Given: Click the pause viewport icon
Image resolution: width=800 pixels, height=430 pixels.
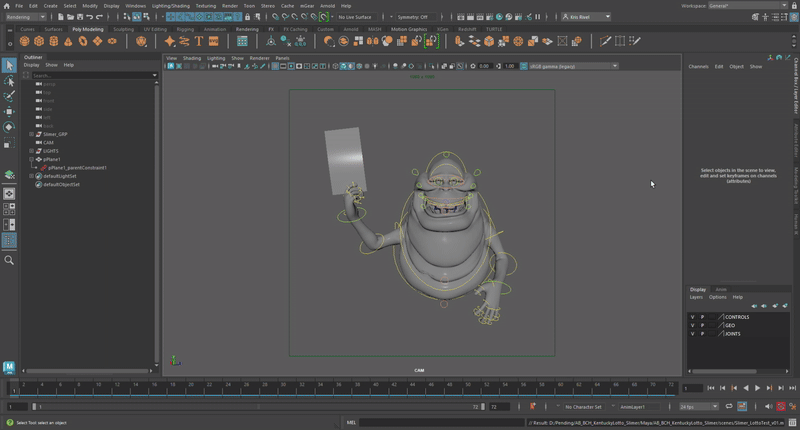Looking at the screenshot, I should click(538, 17).
